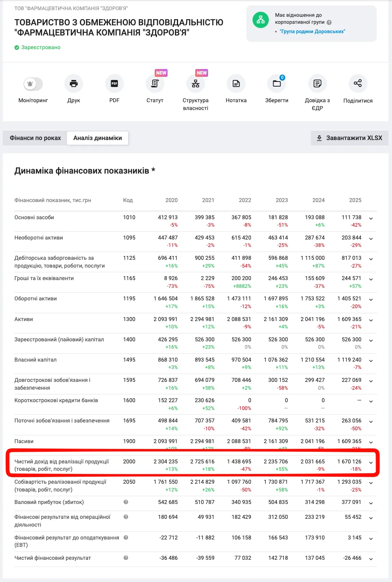Click the 2020 column header

click(171, 200)
